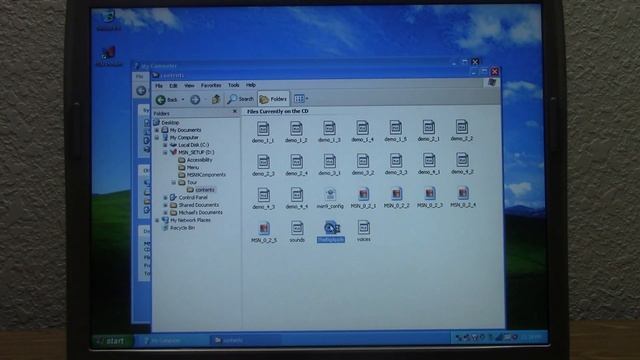Click the demo_2_2 file icon
This screenshot has width=640, height=360.
[x=462, y=127]
